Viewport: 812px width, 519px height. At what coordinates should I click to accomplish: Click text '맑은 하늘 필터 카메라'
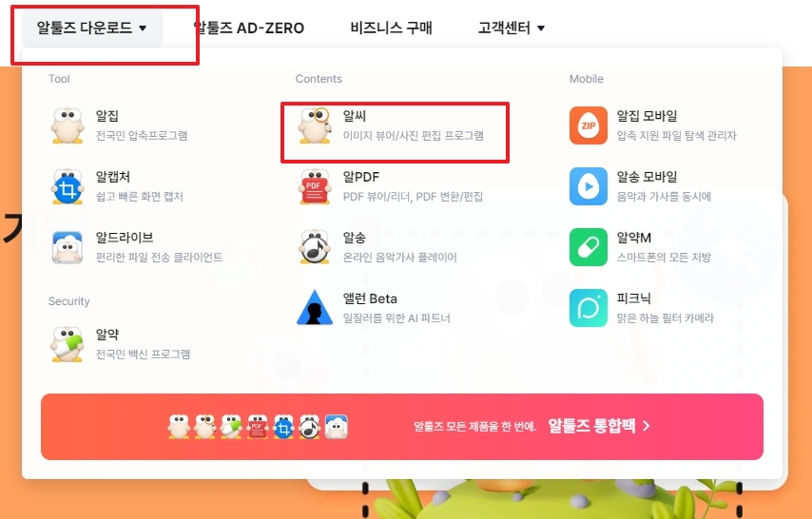pyautogui.click(x=665, y=318)
